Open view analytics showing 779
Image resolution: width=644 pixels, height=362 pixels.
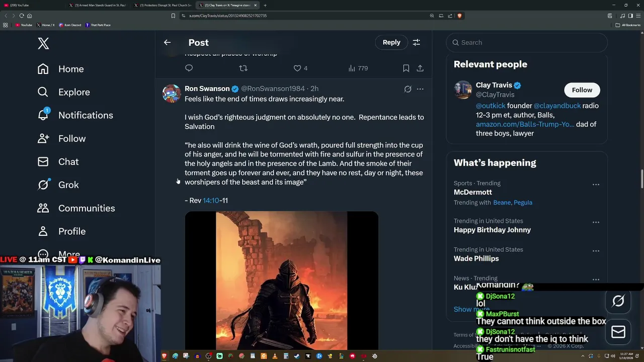click(358, 68)
